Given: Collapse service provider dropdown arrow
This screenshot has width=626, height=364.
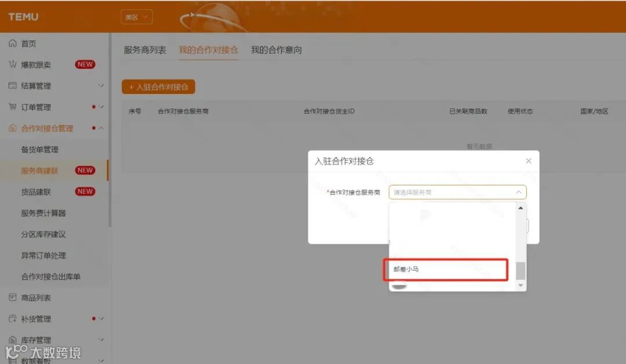Looking at the screenshot, I should [x=519, y=192].
